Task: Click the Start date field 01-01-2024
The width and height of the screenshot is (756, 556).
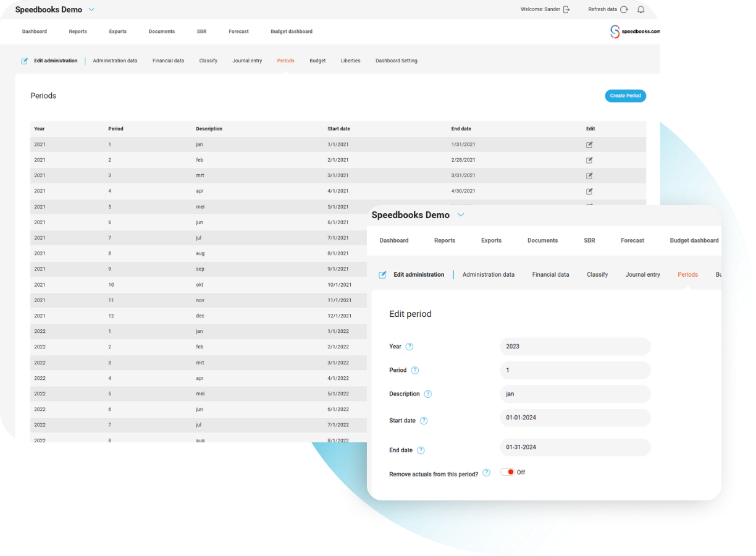Action: point(575,418)
